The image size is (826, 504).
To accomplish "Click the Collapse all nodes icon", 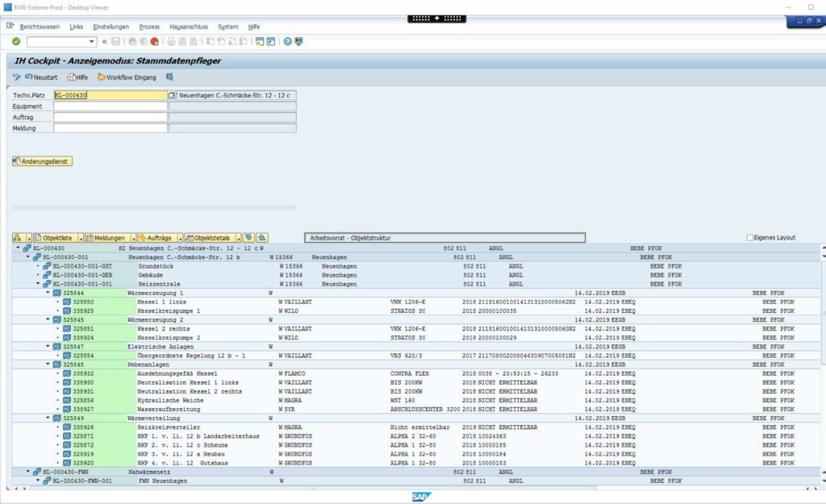I will point(261,238).
